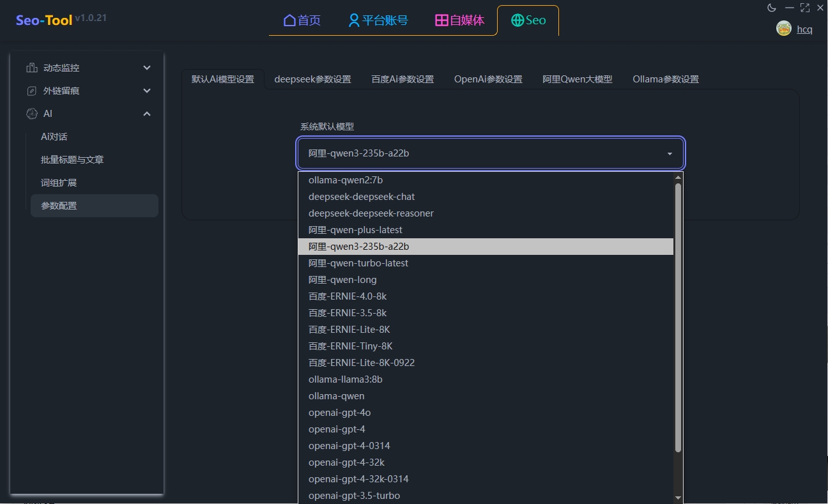Select ollama-qwen option
Image resolution: width=828 pixels, height=504 pixels.
[x=486, y=396]
